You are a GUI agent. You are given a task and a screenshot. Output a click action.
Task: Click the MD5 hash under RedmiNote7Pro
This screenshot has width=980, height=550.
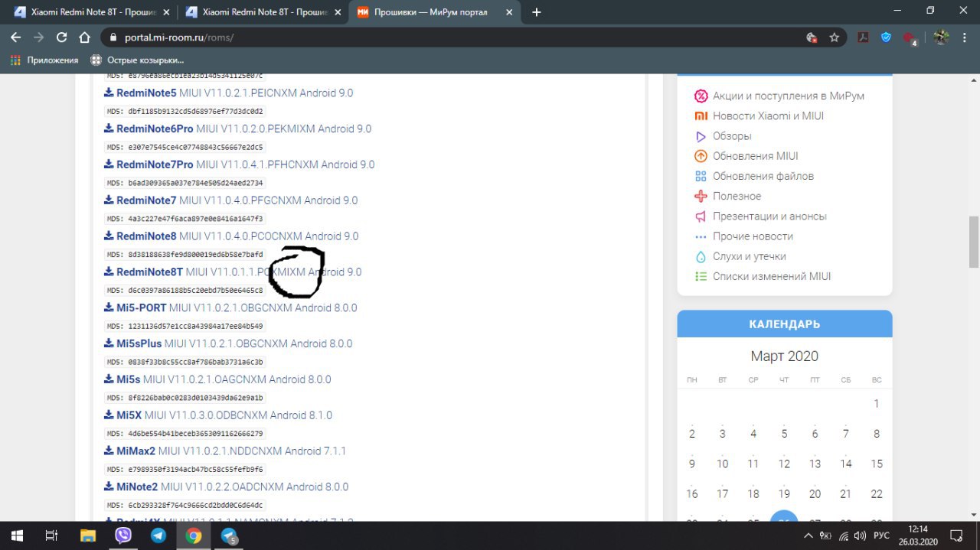pyautogui.click(x=185, y=183)
